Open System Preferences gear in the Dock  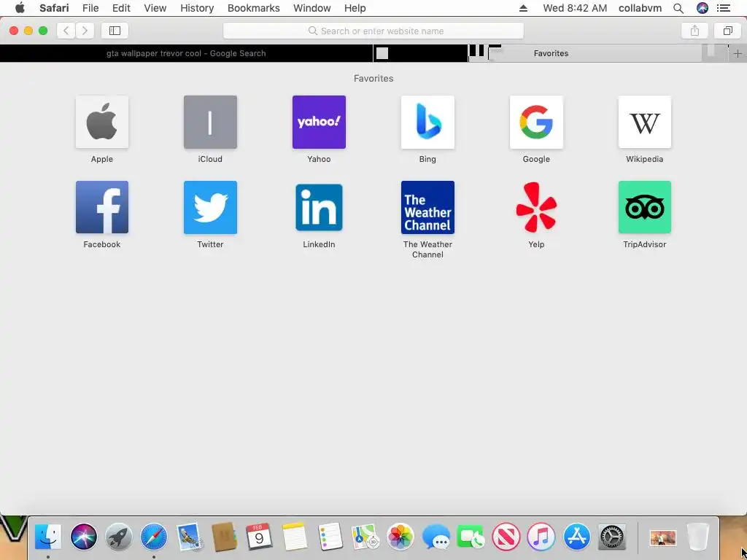pyautogui.click(x=612, y=537)
